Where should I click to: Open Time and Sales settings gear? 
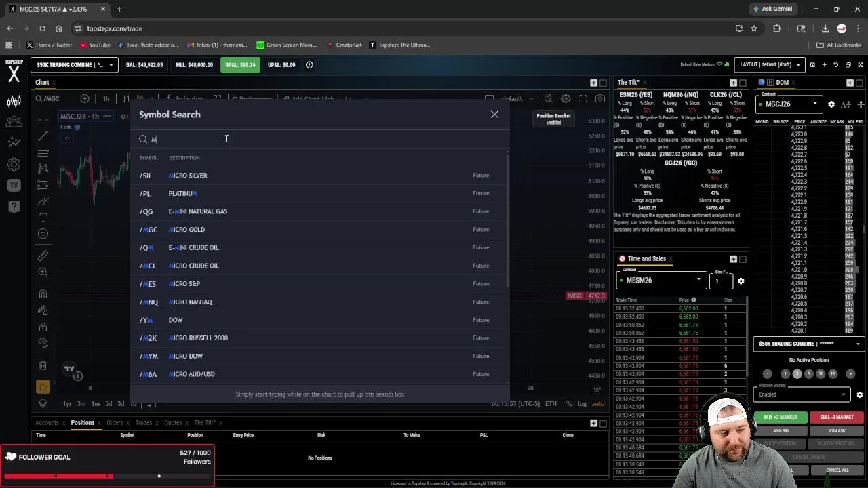[741, 281]
